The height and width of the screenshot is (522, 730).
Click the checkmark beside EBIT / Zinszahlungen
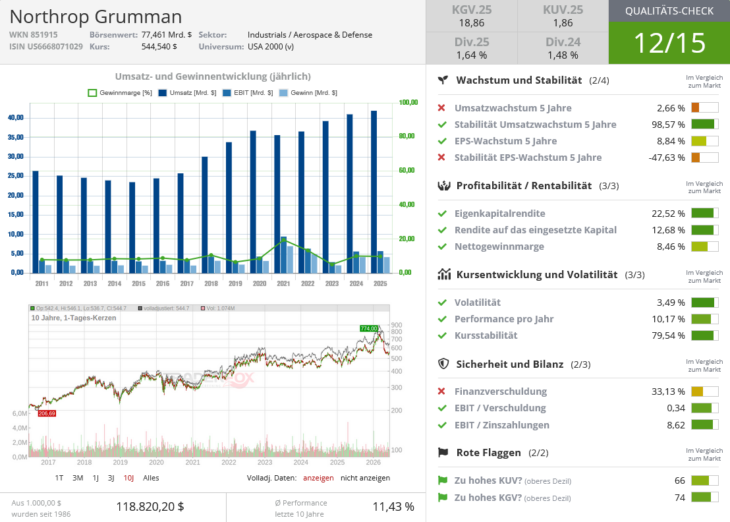[x=442, y=425]
